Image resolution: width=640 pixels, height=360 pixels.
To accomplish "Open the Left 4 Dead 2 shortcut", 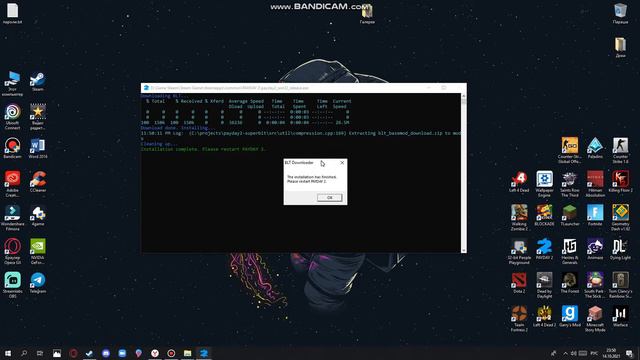I will [x=544, y=316].
